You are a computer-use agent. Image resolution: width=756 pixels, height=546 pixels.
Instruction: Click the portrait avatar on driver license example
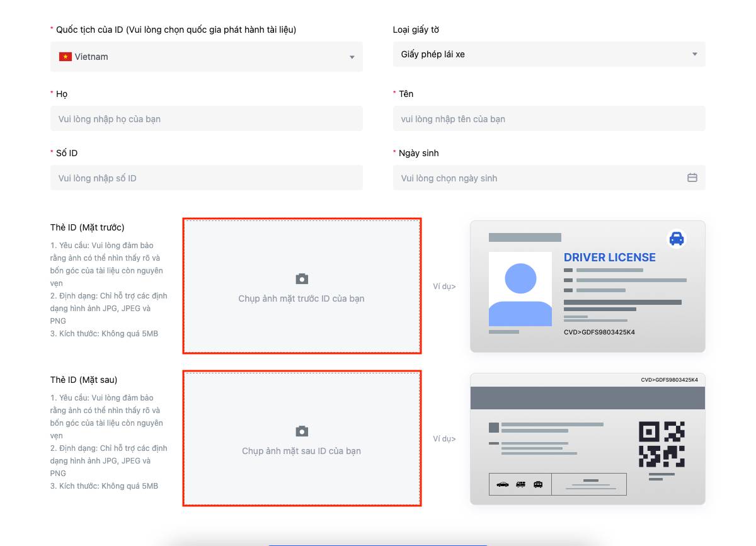(x=520, y=289)
